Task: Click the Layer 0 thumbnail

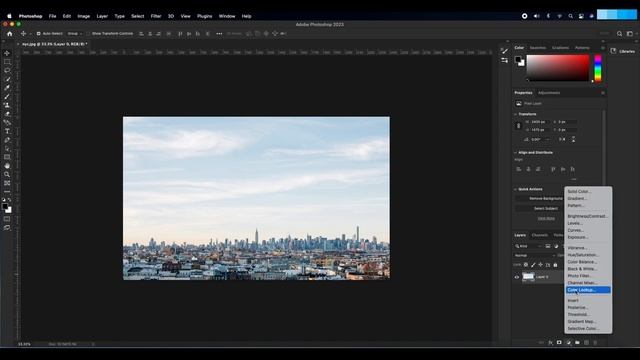Action: coord(528,277)
